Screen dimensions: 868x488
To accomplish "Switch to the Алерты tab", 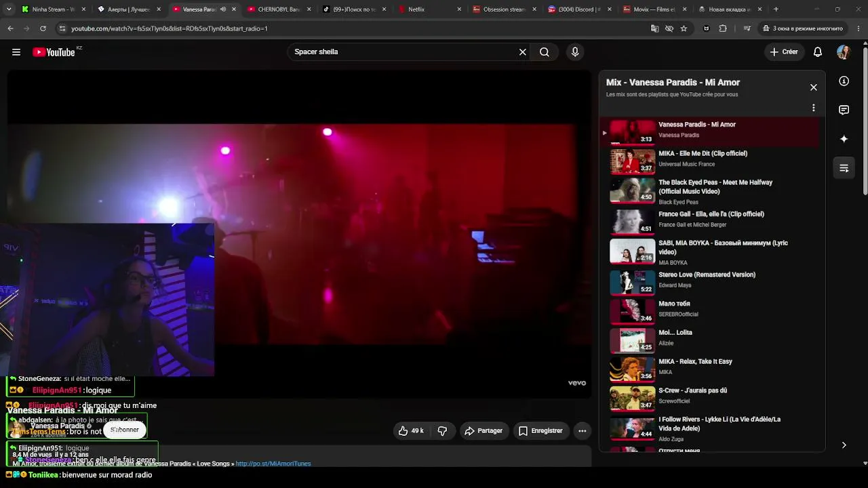I will [x=129, y=9].
